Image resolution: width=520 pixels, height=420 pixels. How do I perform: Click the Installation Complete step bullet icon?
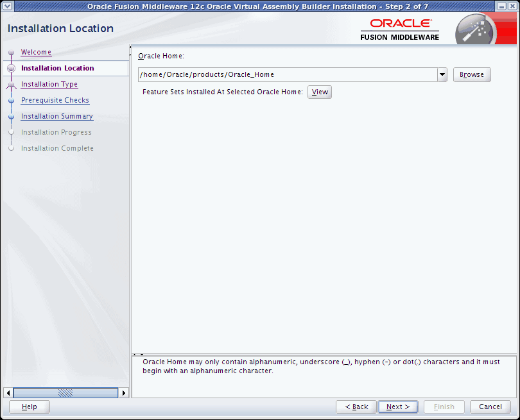pyautogui.click(x=12, y=148)
